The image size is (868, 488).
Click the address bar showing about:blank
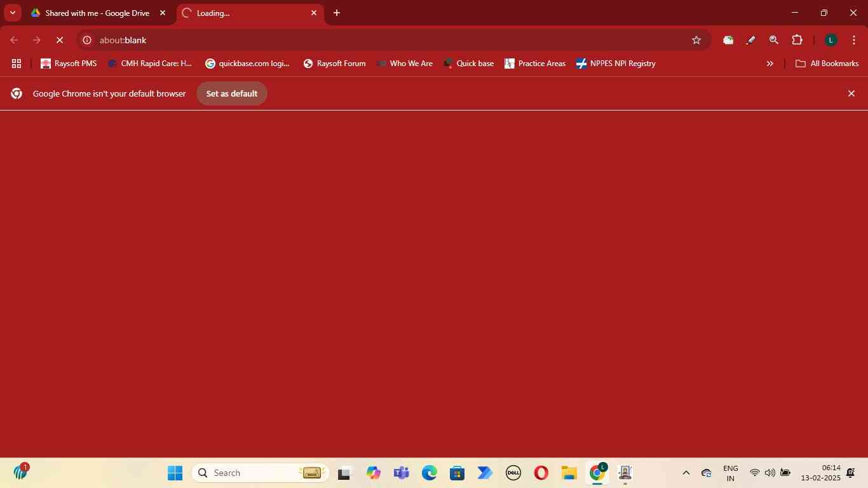[381, 40]
